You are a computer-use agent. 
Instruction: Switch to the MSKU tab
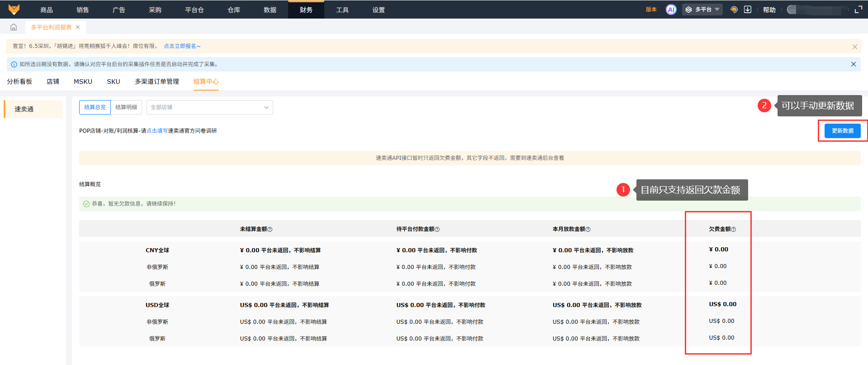click(83, 82)
